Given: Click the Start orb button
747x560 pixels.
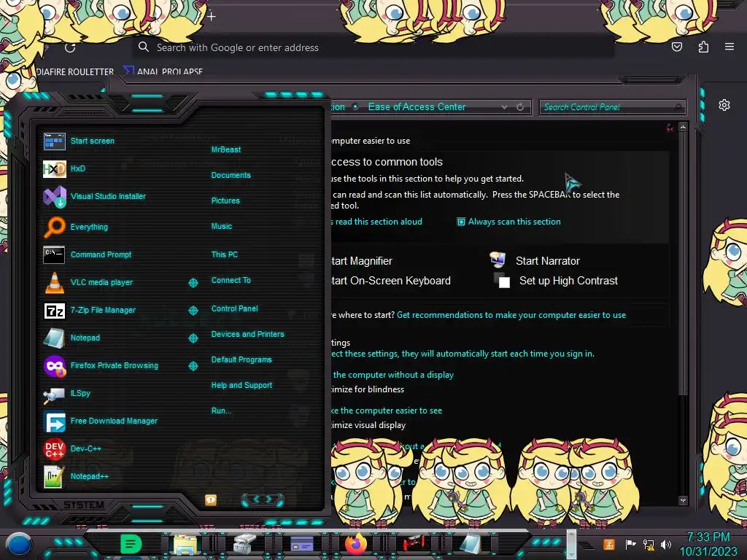Looking at the screenshot, I should (19, 544).
